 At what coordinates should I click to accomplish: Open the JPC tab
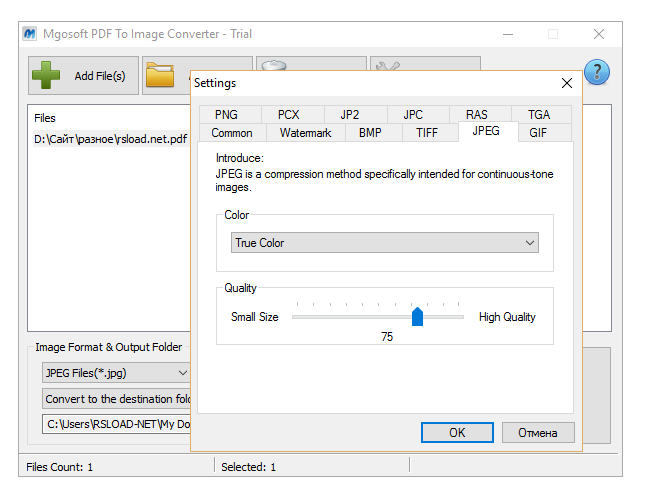point(418,115)
